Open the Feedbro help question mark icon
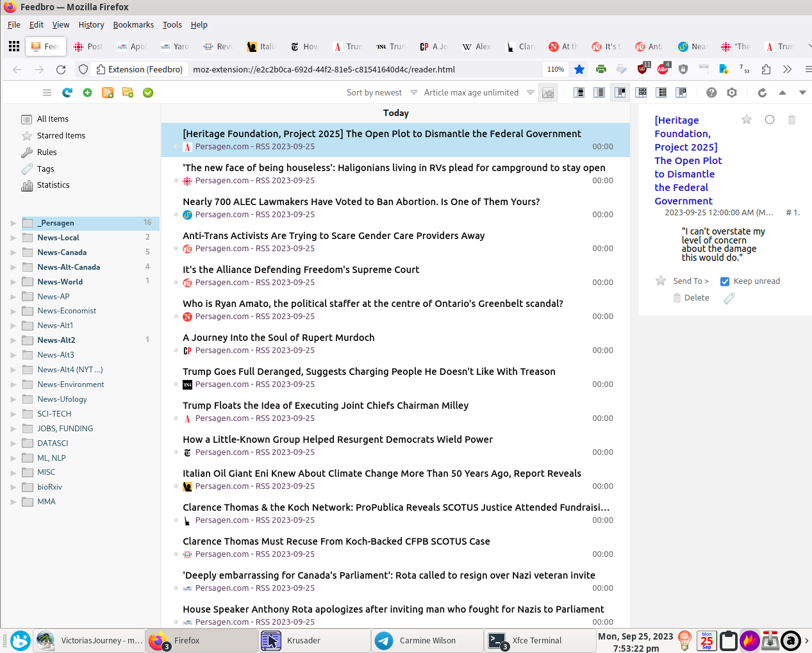This screenshot has height=653, width=812. [x=711, y=93]
